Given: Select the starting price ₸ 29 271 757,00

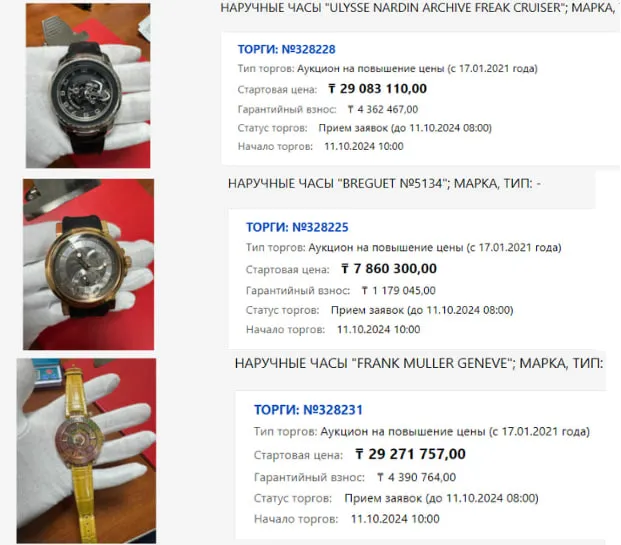Looking at the screenshot, I should point(410,454).
